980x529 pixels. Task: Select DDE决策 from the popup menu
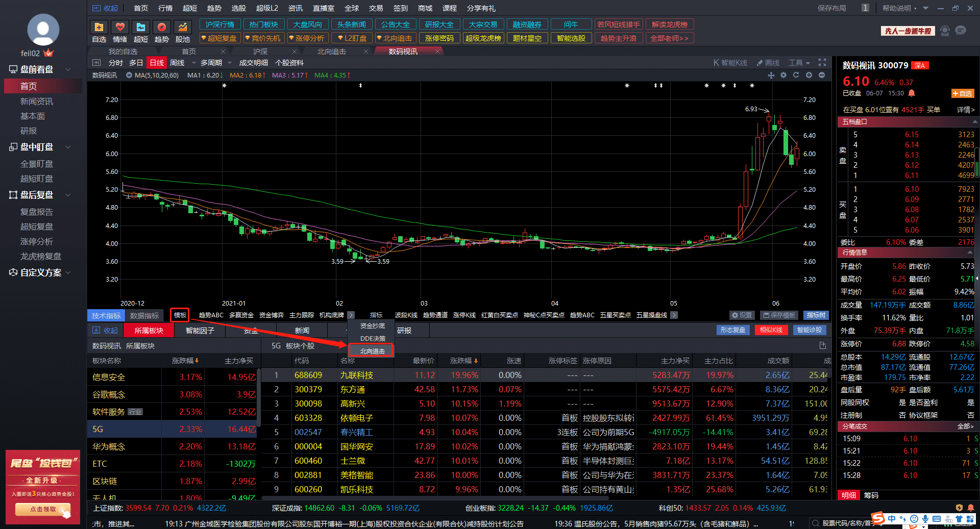click(373, 338)
